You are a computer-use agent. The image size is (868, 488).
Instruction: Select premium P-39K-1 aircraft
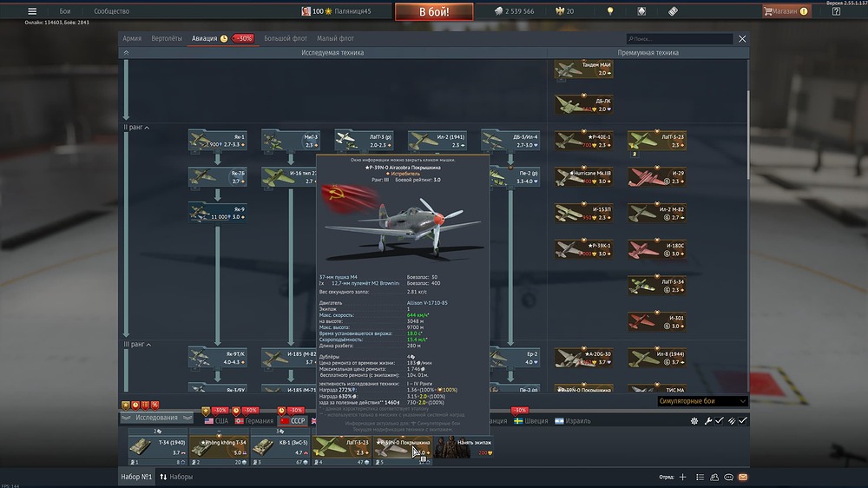click(x=583, y=248)
